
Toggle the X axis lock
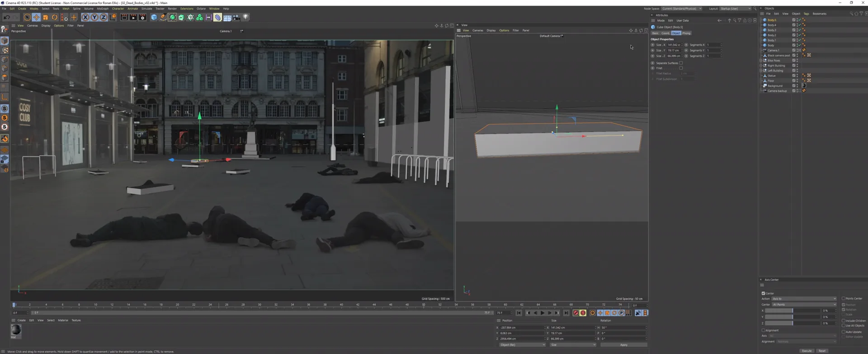(85, 17)
